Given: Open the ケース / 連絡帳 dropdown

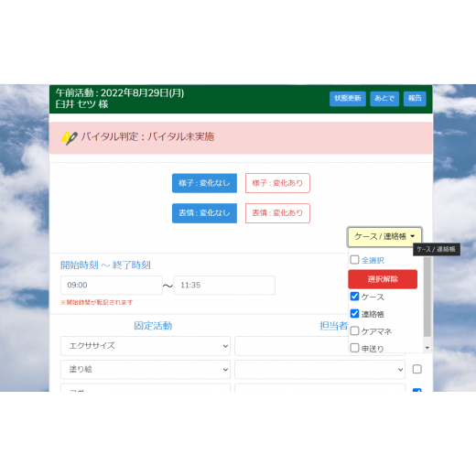Looking at the screenshot, I should pos(384,236).
